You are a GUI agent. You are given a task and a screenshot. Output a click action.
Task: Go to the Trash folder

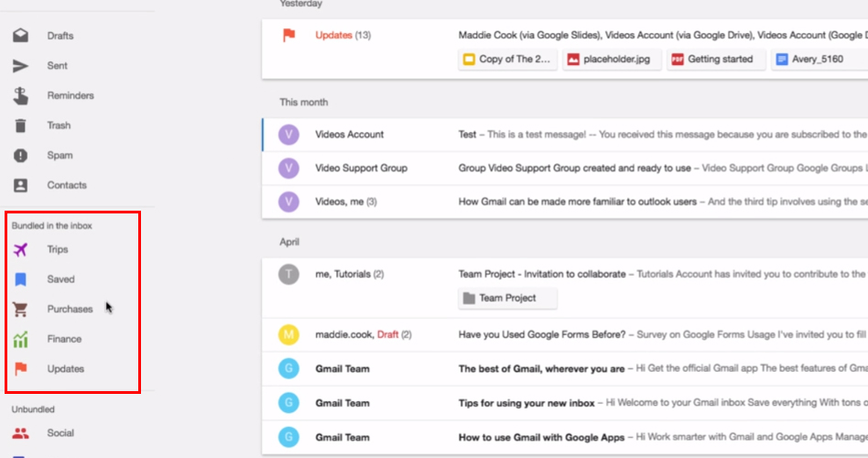click(59, 125)
